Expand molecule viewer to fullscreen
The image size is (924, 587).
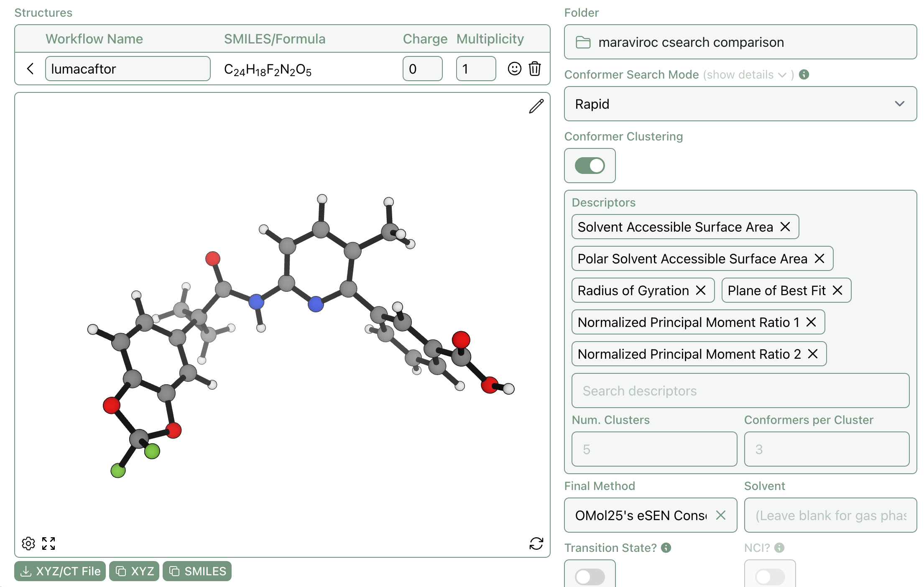pos(48,543)
